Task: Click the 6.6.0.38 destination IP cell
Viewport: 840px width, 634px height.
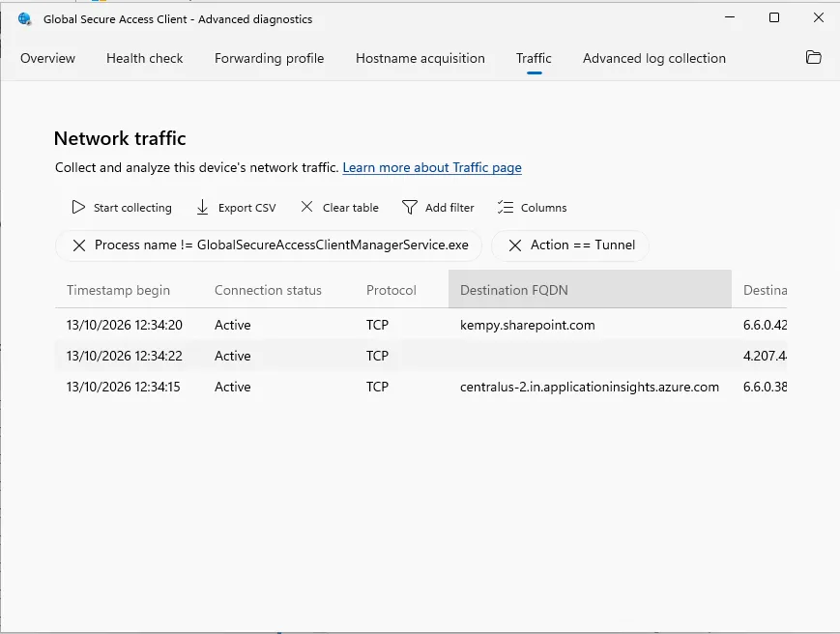Action: coord(765,388)
